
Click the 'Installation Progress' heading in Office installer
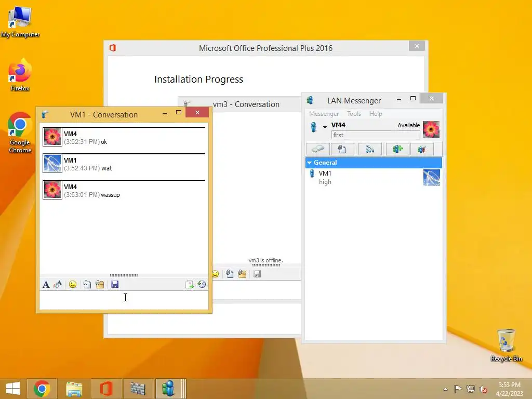(x=198, y=79)
